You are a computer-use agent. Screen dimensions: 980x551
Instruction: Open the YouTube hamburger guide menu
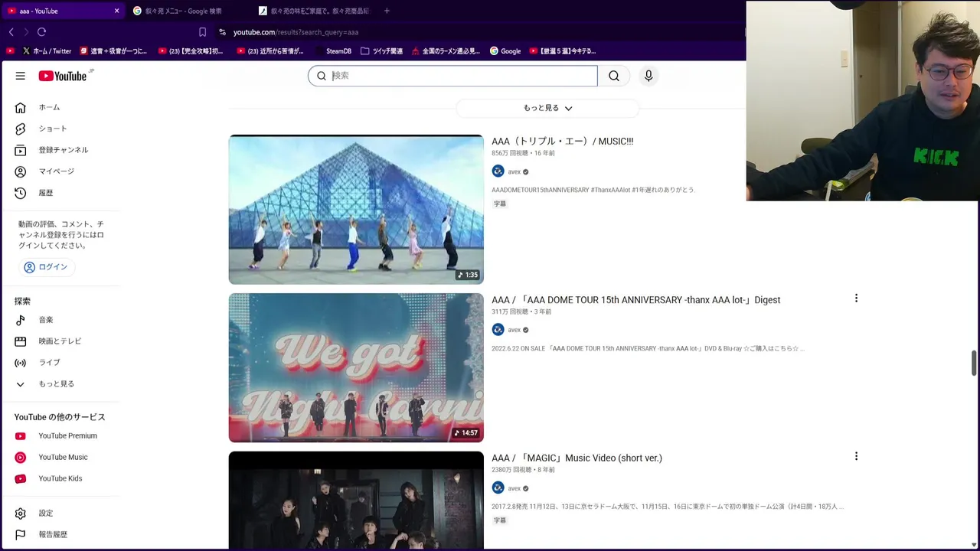click(x=21, y=76)
